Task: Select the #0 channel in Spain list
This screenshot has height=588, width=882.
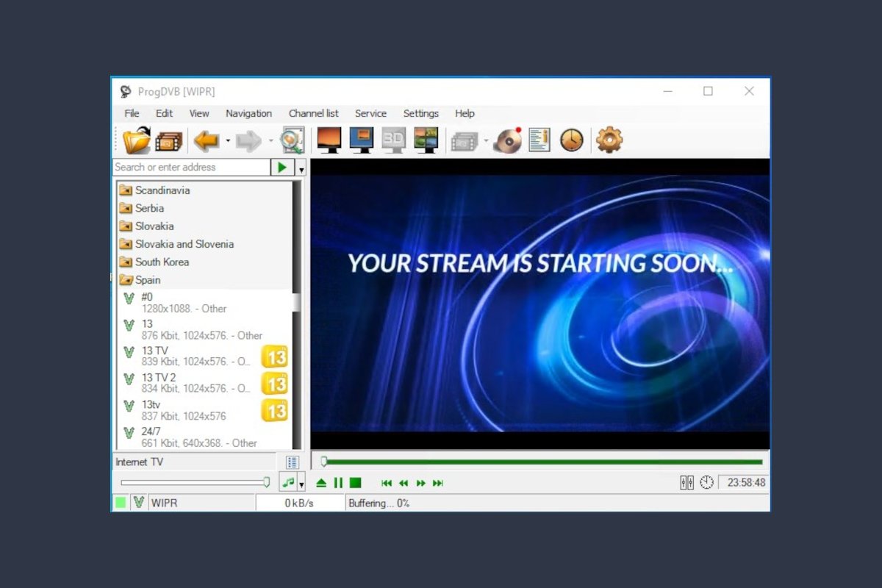Action: (x=204, y=303)
